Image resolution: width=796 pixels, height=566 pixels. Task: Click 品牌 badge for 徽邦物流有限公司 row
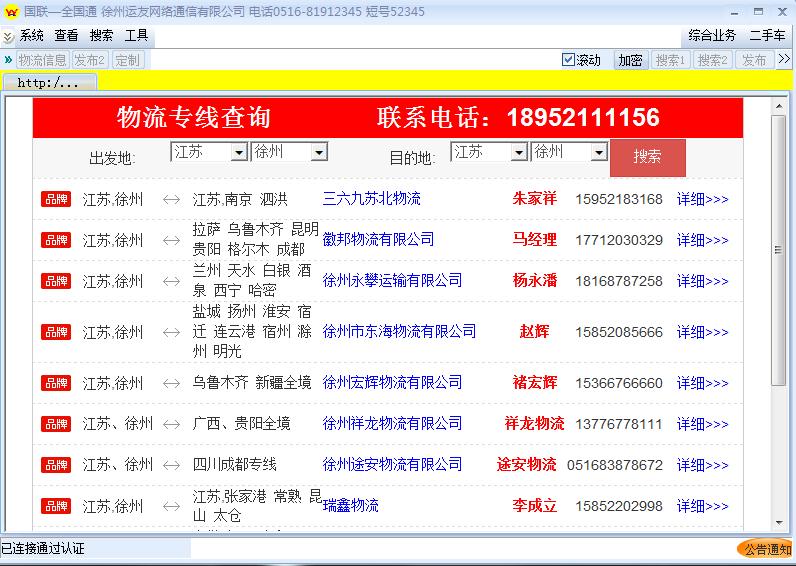(x=56, y=240)
